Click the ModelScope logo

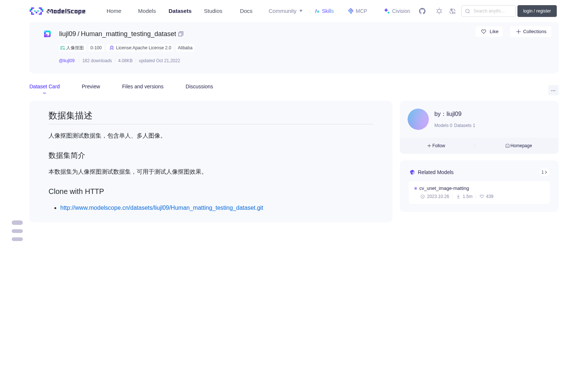pyautogui.click(x=57, y=11)
